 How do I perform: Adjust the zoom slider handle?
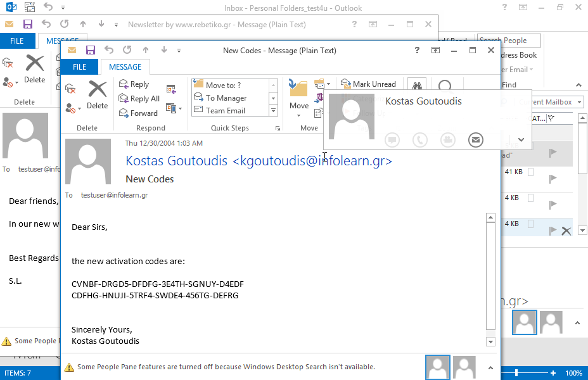(516, 372)
